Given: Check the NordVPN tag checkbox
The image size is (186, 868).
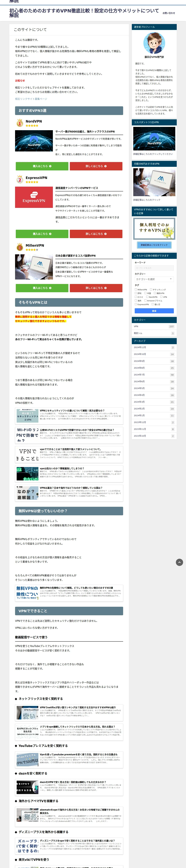Looking at the screenshot, I should [x=147, y=297].
